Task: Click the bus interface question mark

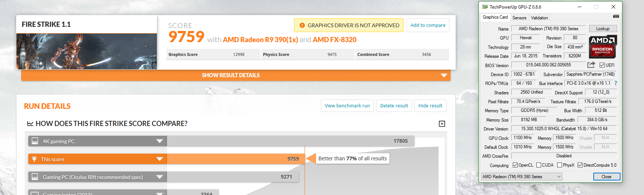Action: (x=615, y=83)
